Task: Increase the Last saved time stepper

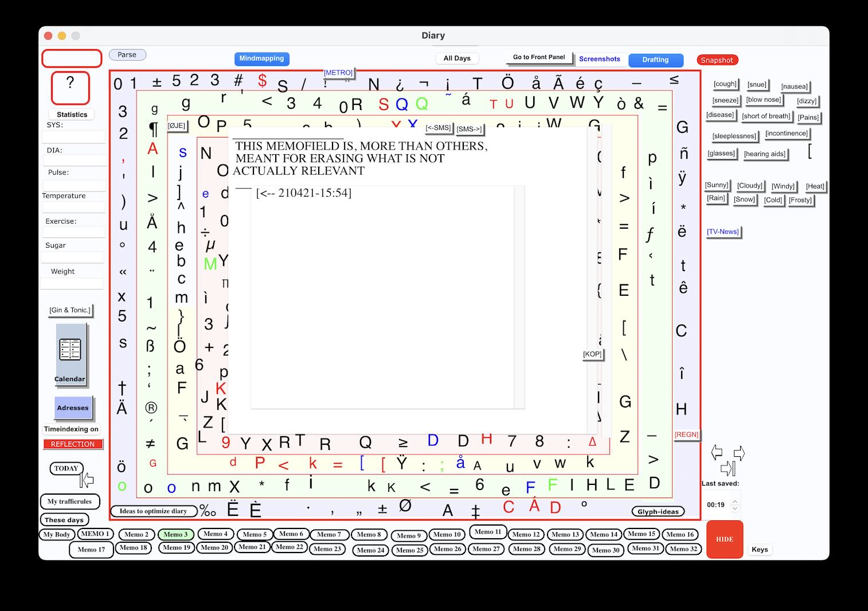Action: tap(734, 501)
